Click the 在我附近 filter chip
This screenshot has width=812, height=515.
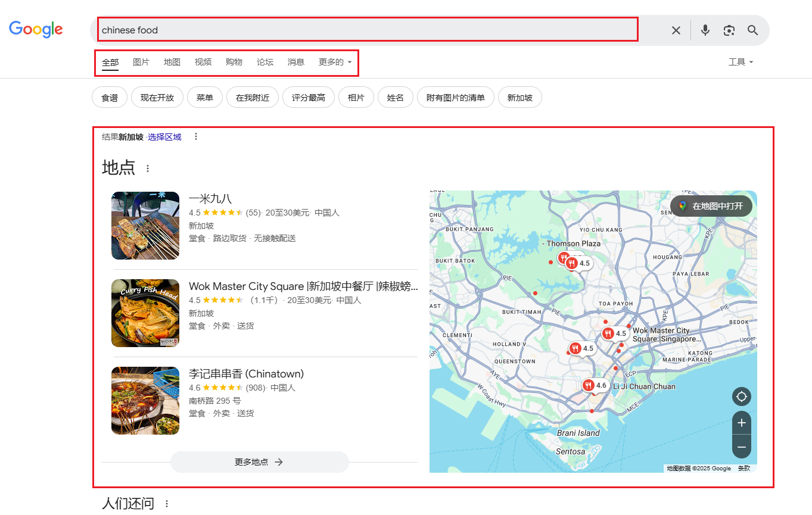click(253, 98)
